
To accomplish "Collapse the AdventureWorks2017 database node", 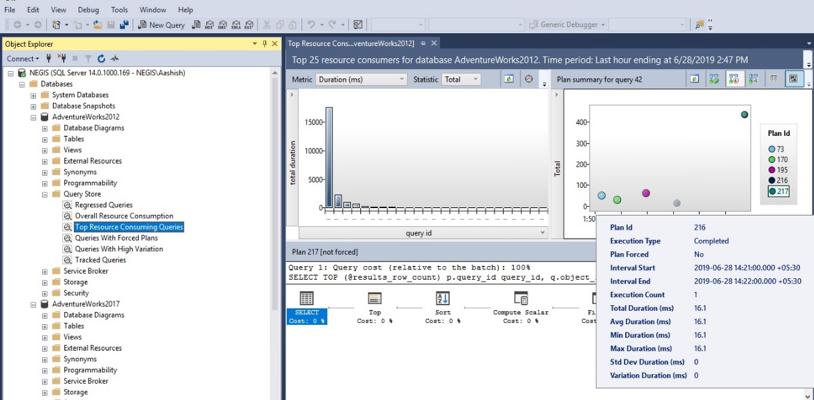I will click(33, 304).
